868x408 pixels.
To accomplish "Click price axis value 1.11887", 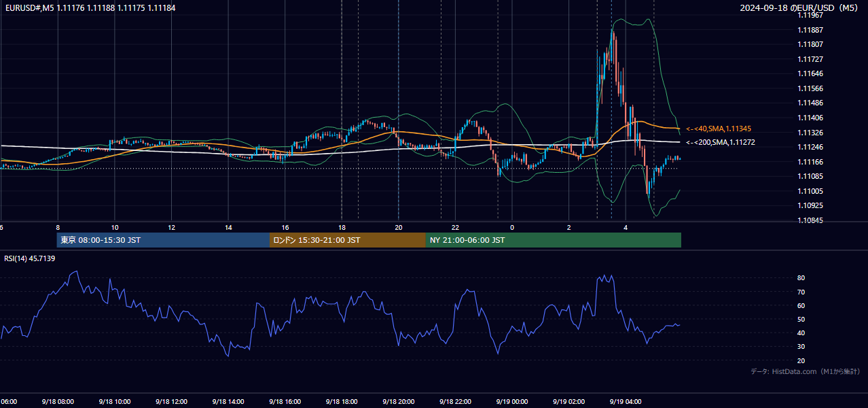I will point(810,30).
